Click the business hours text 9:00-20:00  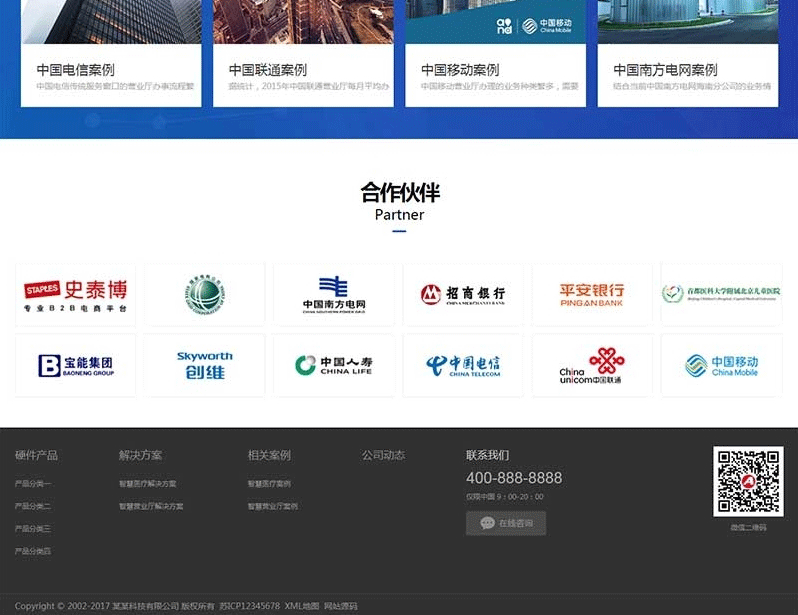[x=505, y=496]
